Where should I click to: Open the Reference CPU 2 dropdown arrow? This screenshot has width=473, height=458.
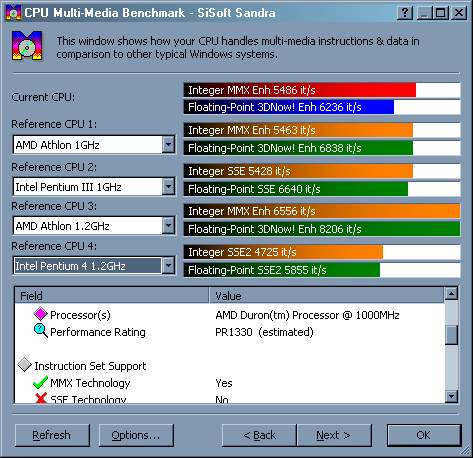coord(168,187)
